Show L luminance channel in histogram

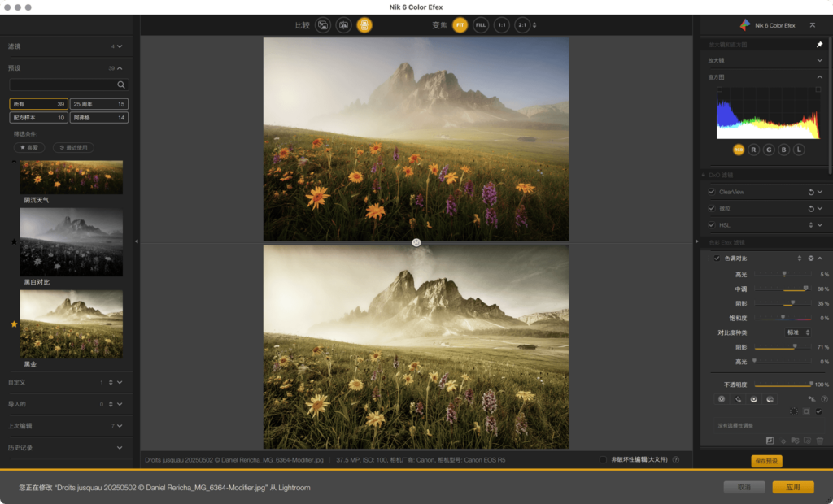(799, 150)
